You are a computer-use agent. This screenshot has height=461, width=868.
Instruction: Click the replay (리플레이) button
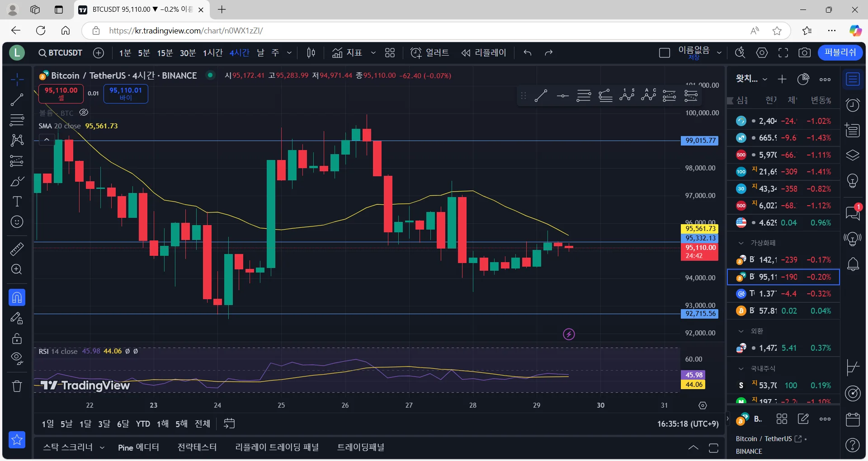[x=483, y=53]
